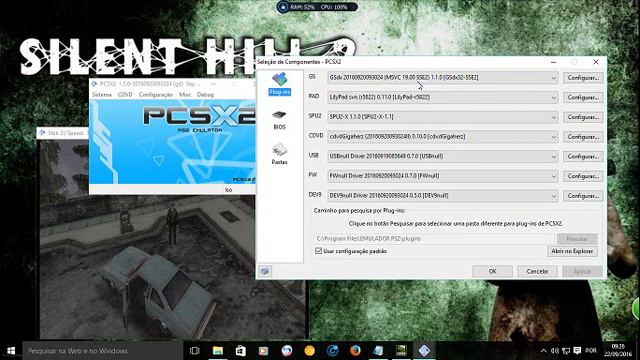Toggle 'Usar configuração padrão' checkbox
The height and width of the screenshot is (360, 640).
(319, 251)
